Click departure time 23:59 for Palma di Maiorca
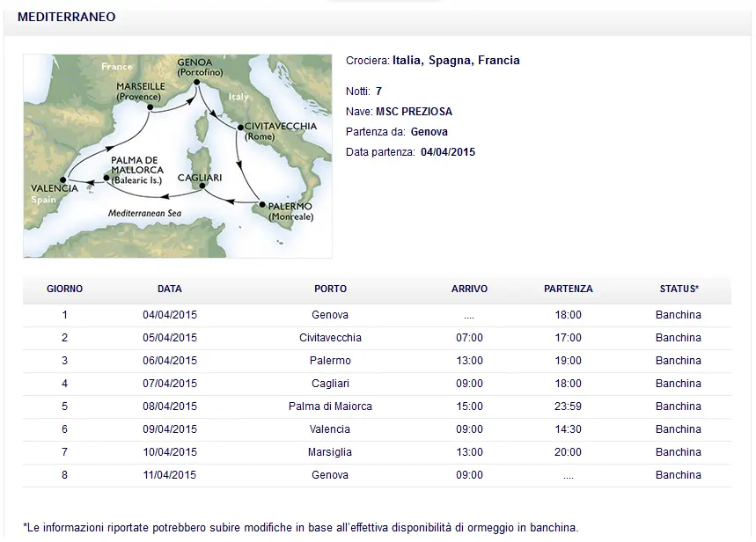This screenshot has height=542, width=756. pos(568,406)
